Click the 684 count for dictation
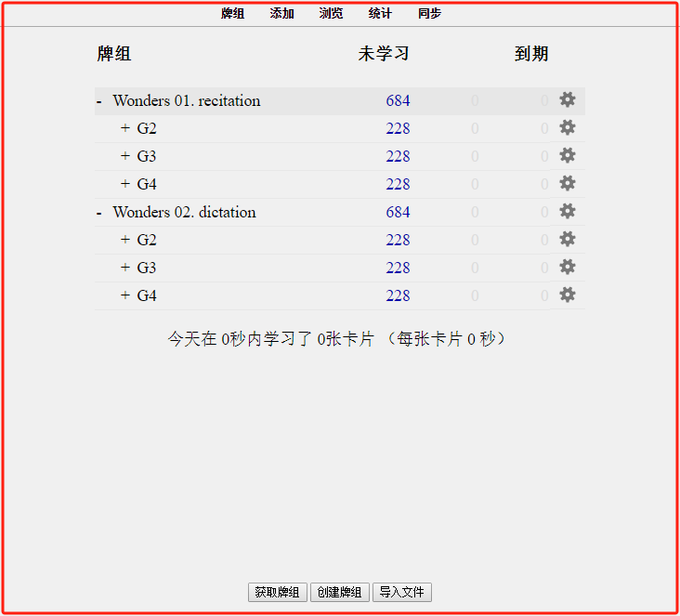680x616 pixels. tap(398, 212)
